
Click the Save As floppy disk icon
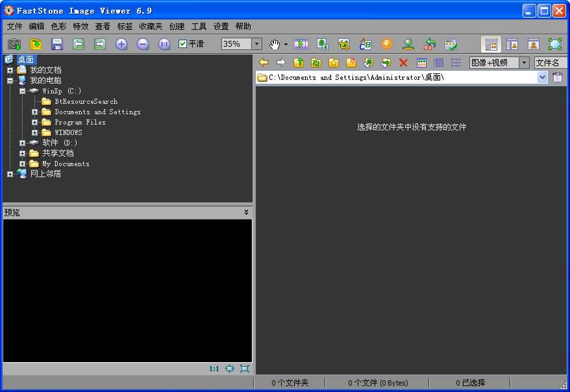click(57, 44)
